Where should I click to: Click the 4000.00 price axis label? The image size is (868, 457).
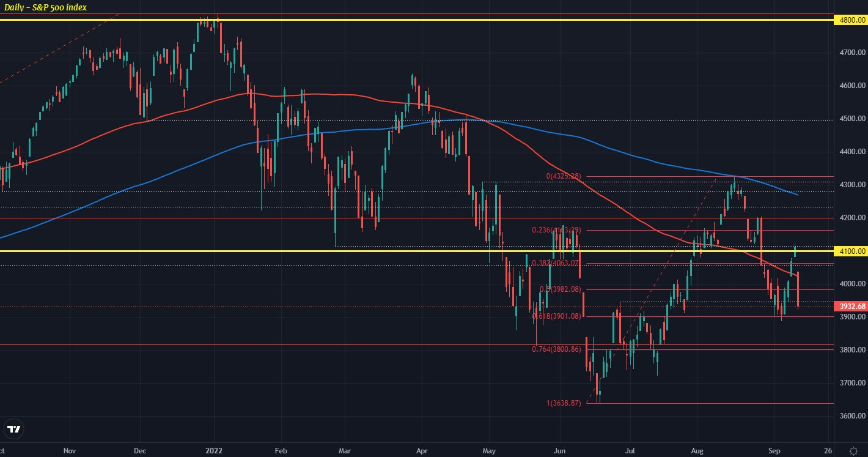[851, 284]
